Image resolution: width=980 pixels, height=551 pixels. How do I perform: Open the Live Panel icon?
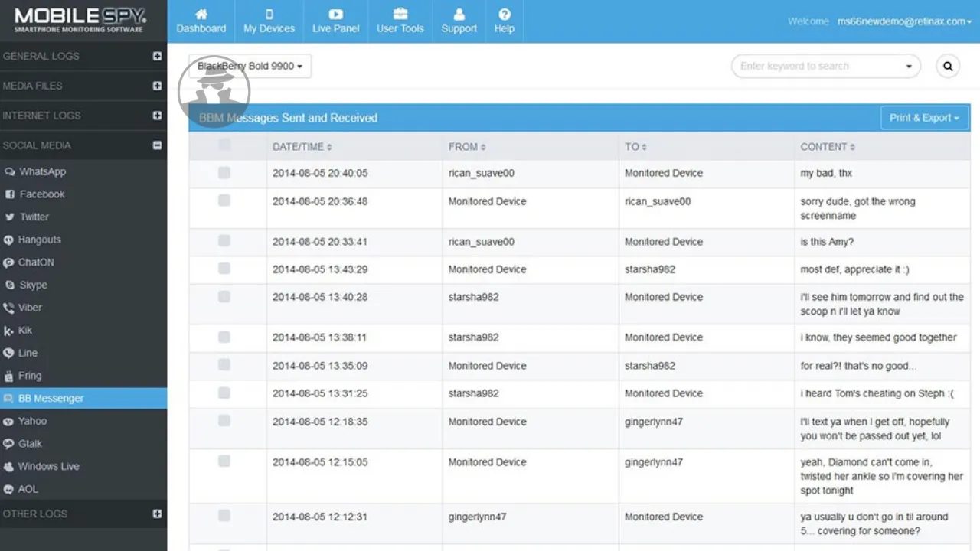coord(335,14)
